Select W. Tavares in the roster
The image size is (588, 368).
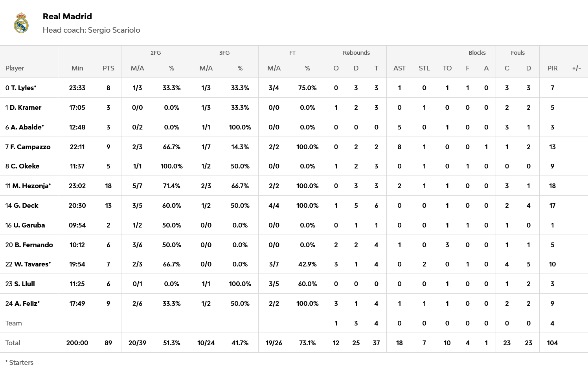(31, 264)
